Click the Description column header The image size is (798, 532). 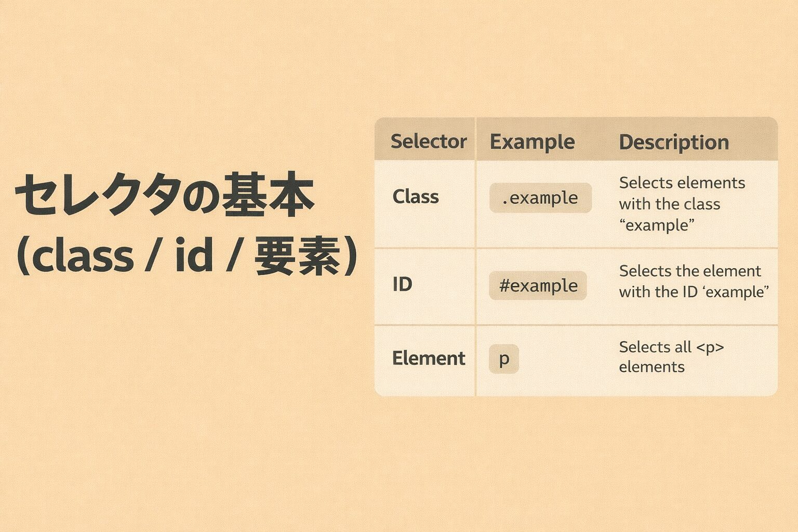[x=674, y=142]
